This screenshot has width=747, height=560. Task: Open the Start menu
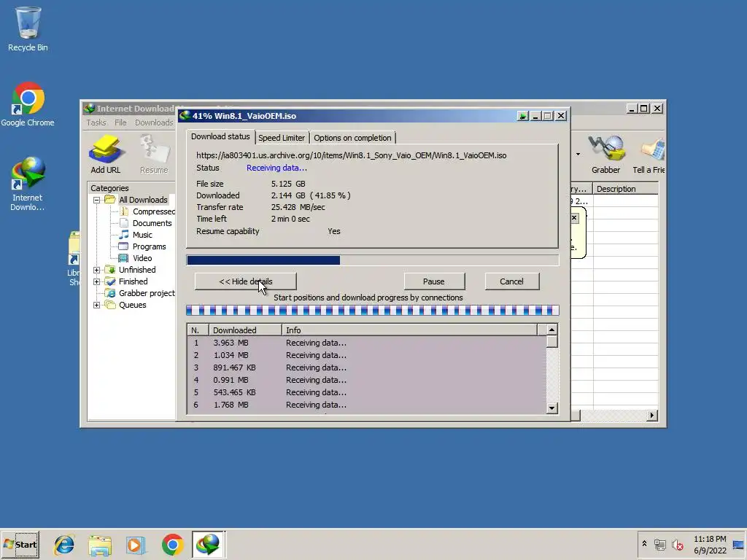[x=20, y=544]
